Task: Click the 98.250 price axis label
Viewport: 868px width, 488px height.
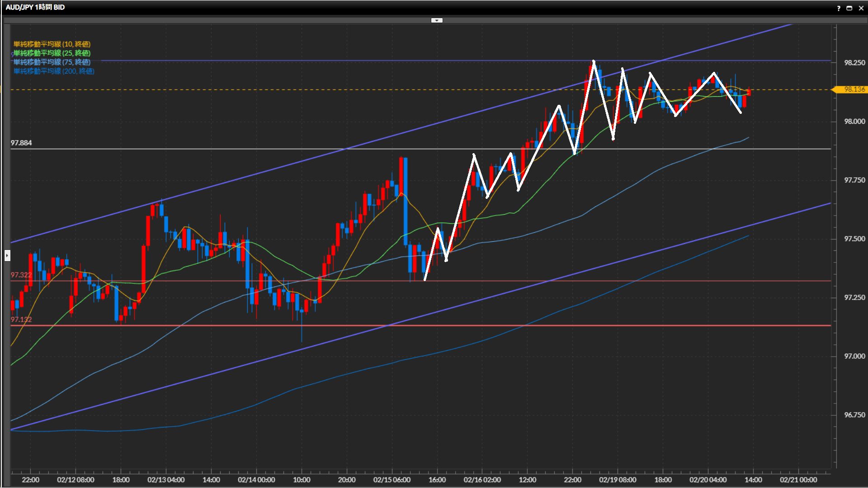Action: pos(854,63)
